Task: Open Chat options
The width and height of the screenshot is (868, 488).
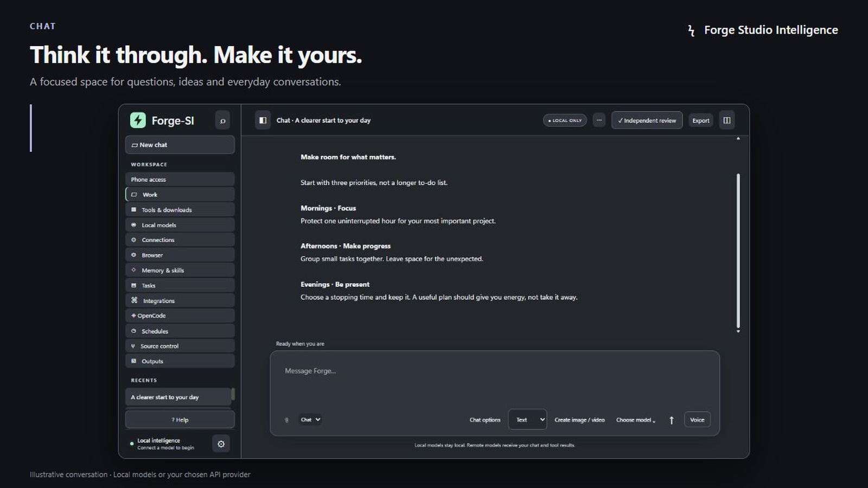Action: [485, 420]
